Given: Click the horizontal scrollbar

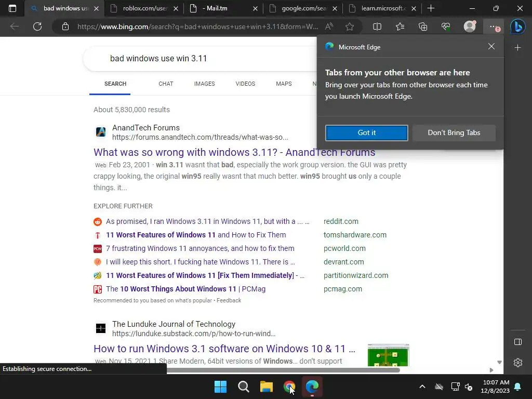Looking at the screenshot, I should (x=283, y=370).
